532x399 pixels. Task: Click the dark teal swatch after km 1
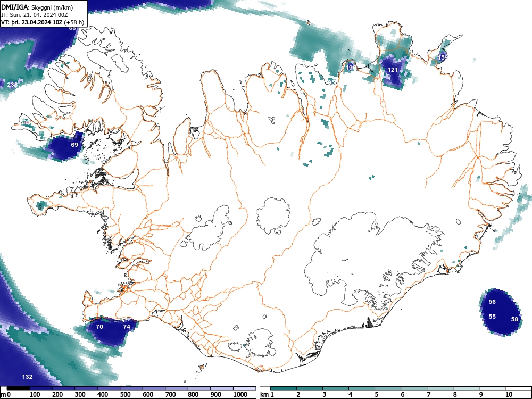pos(284,388)
